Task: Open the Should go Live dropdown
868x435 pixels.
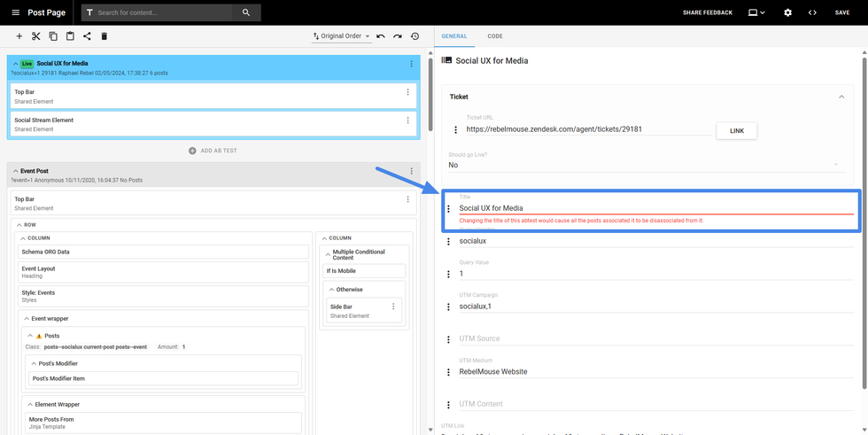Action: coord(642,165)
